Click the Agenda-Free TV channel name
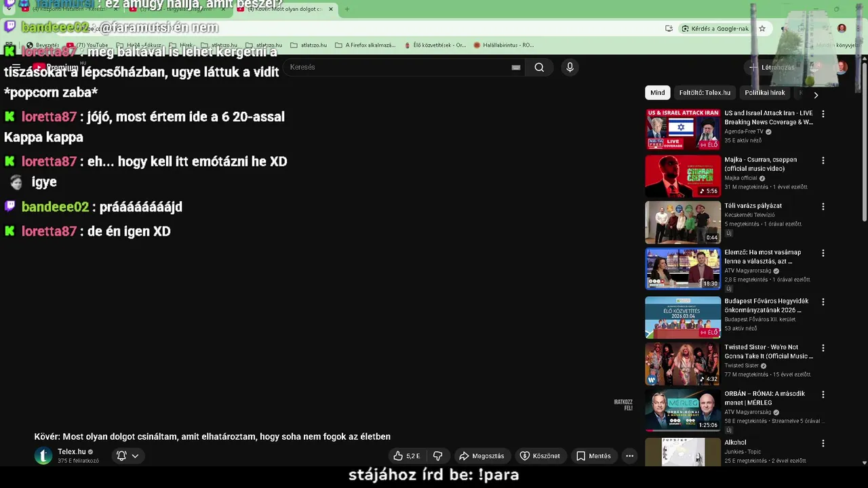 point(744,131)
